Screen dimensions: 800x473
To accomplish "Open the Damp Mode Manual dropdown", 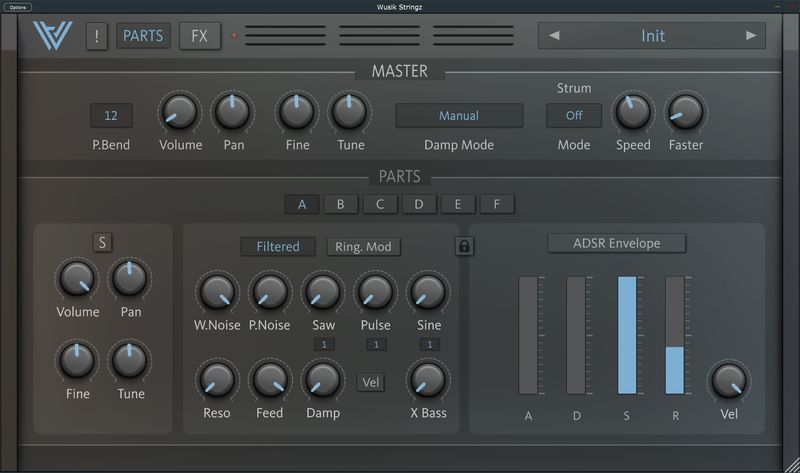I will coord(459,115).
